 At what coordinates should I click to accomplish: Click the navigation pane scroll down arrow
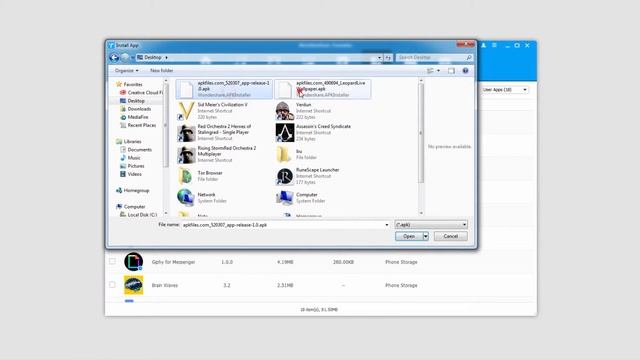pyautogui.click(x=166, y=213)
